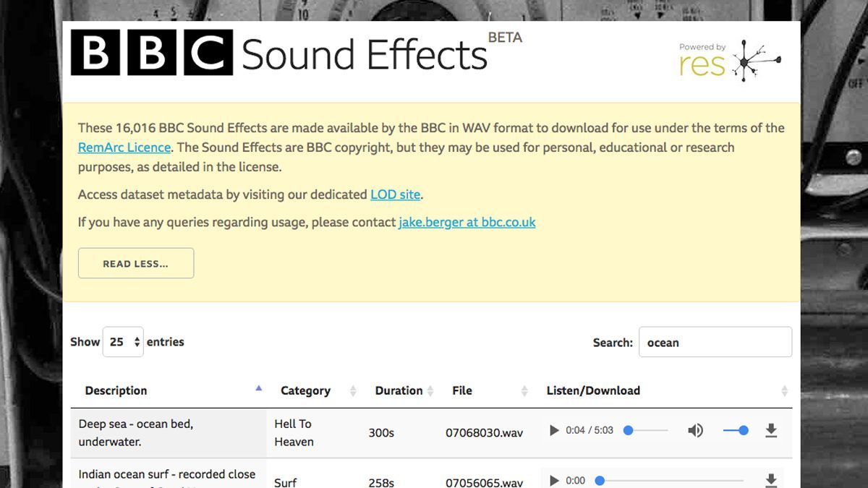This screenshot has height=488, width=868.
Task: Play the Deep sea ocean bed sound
Action: tap(554, 430)
